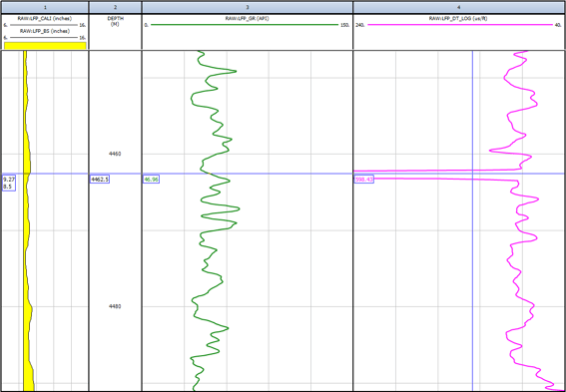This screenshot has width=566, height=392.
Task: Click the cursor depth readout 4462.5
Action: 100,180
